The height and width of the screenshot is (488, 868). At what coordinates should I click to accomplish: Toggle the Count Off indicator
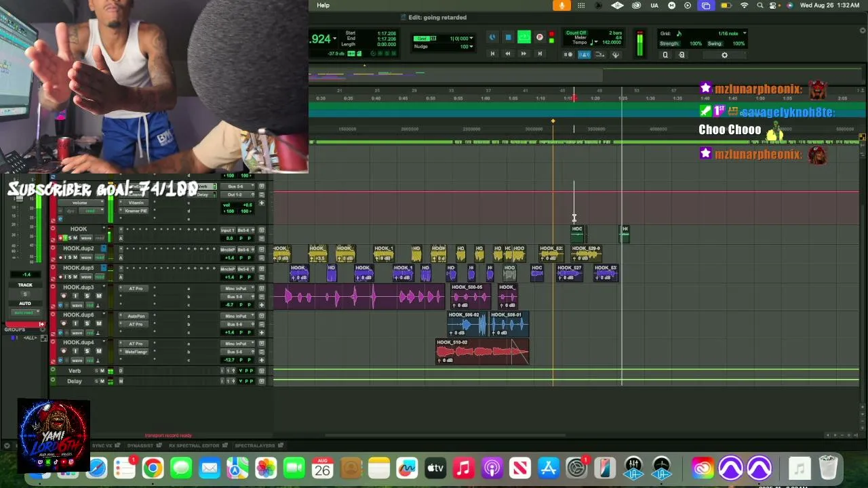(x=576, y=33)
